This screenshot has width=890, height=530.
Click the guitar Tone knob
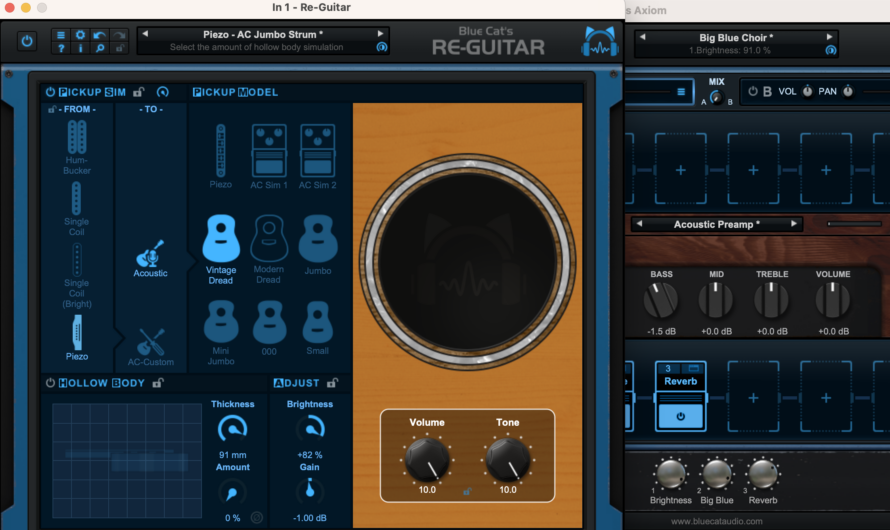(507, 458)
